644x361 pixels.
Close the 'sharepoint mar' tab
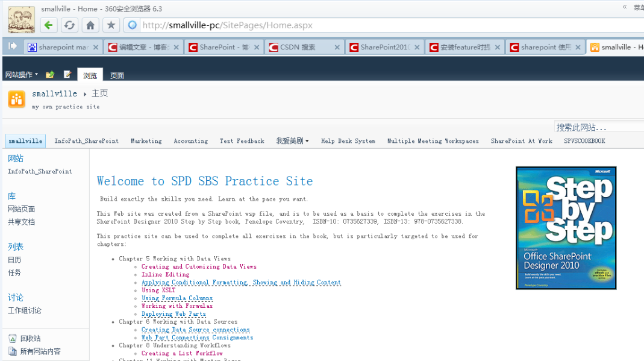coord(96,47)
